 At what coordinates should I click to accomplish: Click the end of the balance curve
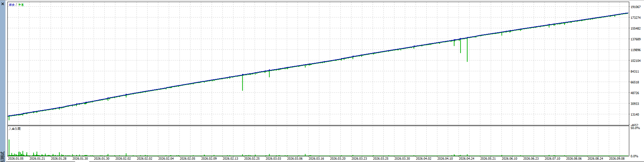(628, 13)
